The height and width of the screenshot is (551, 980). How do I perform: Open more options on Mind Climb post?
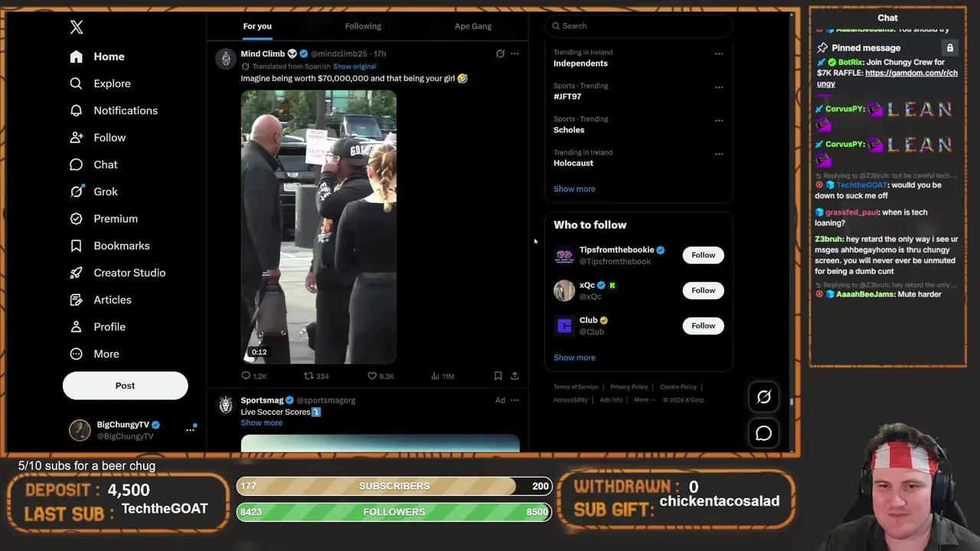pos(514,54)
